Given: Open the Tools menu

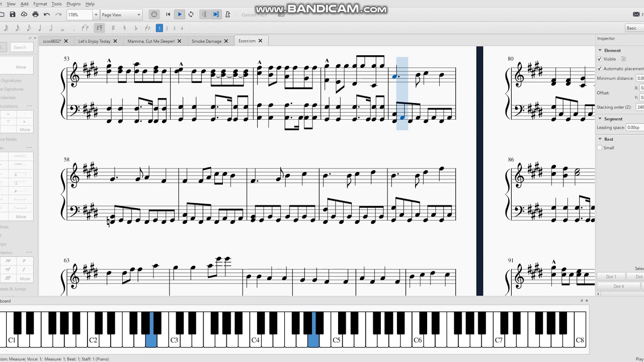Looking at the screenshot, I should click(56, 4).
